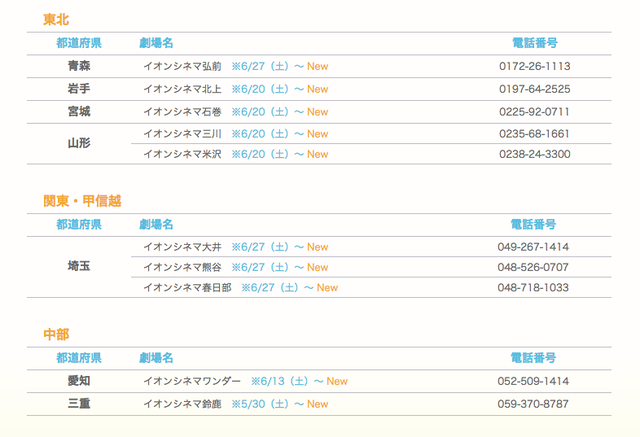Select theater イオンシネマ北上

[x=182, y=89]
